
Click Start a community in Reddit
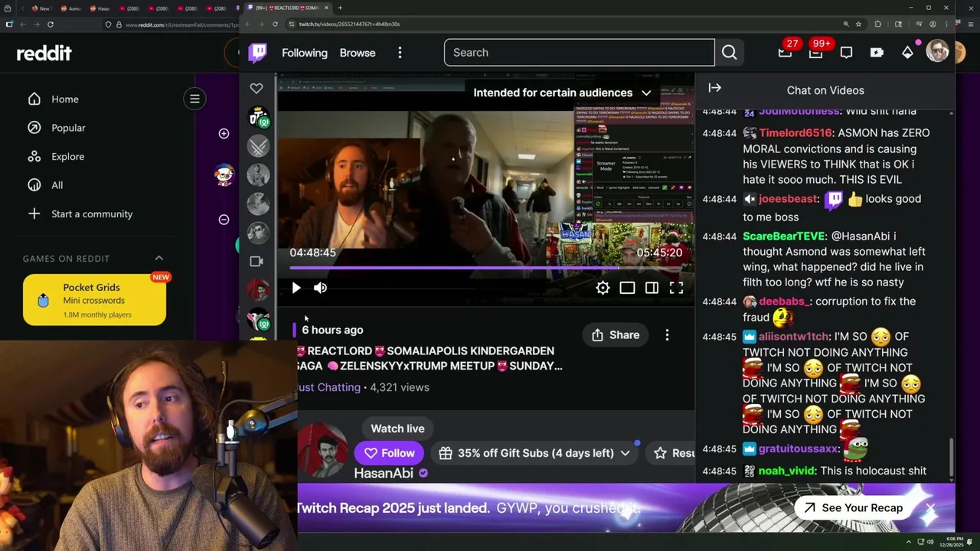click(80, 214)
